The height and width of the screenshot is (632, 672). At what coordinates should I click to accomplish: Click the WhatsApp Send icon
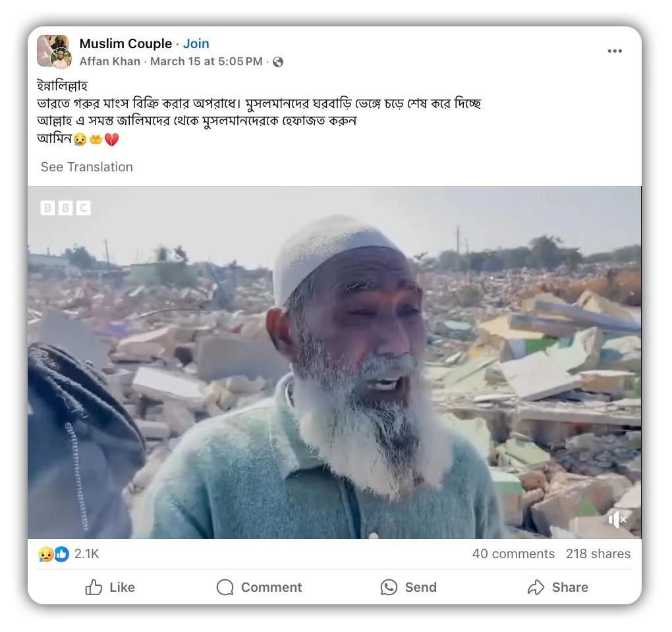389,587
